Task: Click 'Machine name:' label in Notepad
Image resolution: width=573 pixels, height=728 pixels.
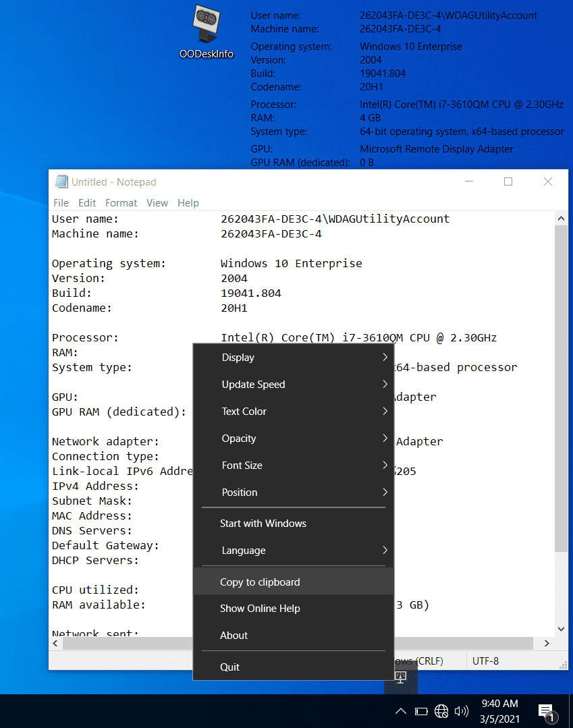Action: (95, 233)
